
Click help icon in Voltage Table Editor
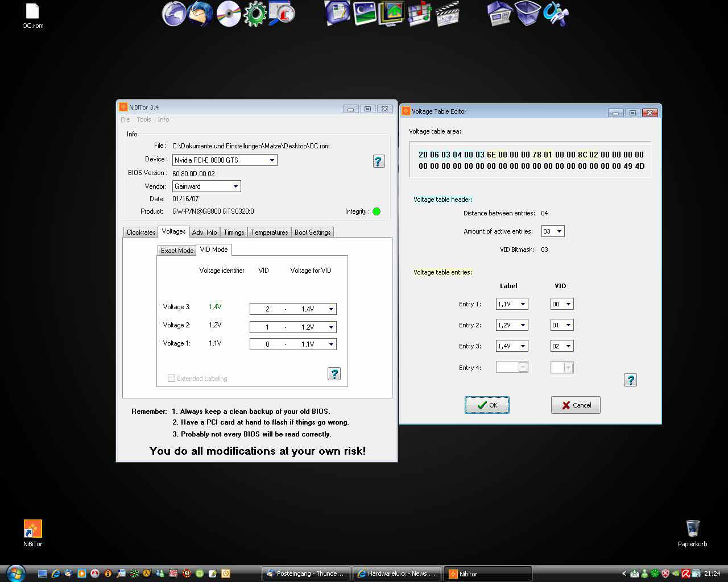(x=630, y=380)
